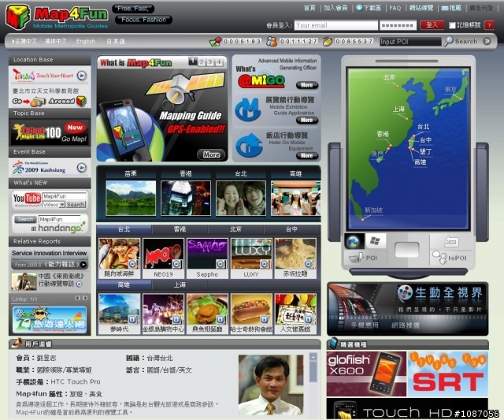Select slide 4 in What is Map4Fun

219,61
